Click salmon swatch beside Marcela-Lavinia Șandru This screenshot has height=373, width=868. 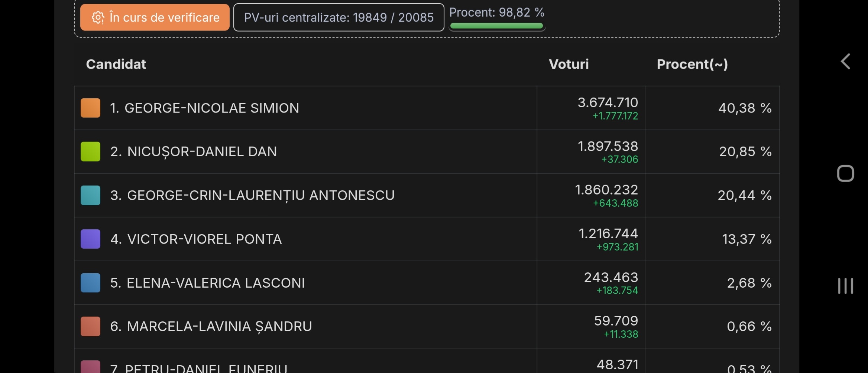(90, 326)
